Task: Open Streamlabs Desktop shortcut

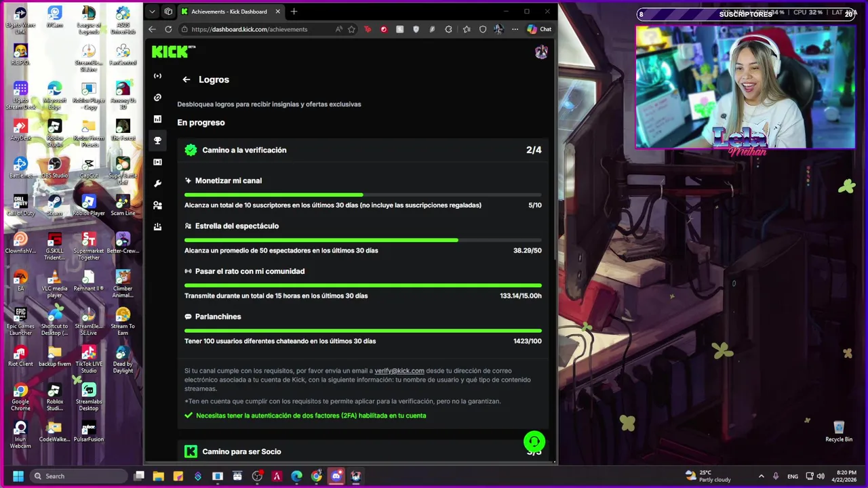Action: click(89, 397)
